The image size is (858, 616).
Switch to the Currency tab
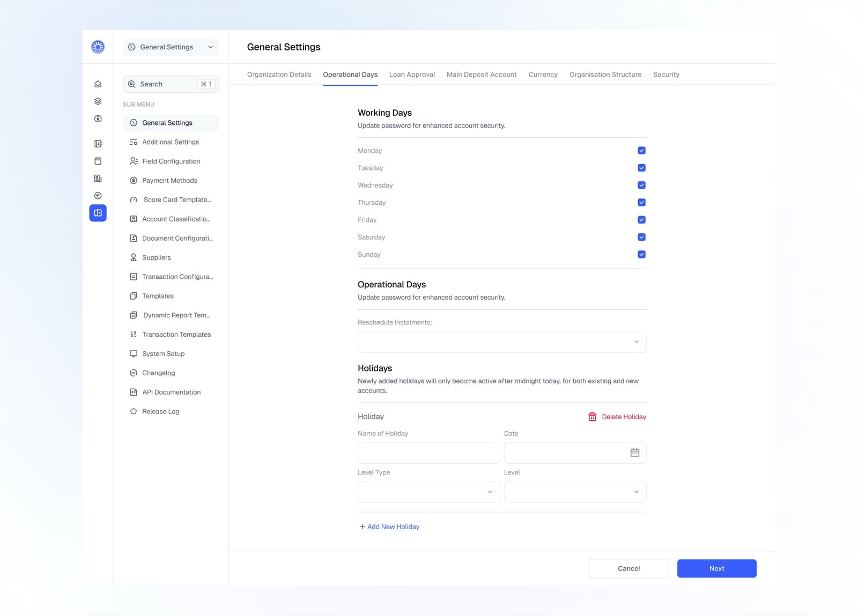pos(543,75)
